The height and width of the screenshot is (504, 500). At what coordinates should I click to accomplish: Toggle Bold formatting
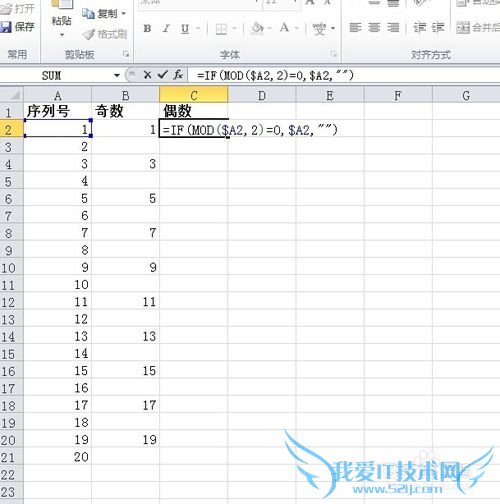click(x=147, y=28)
